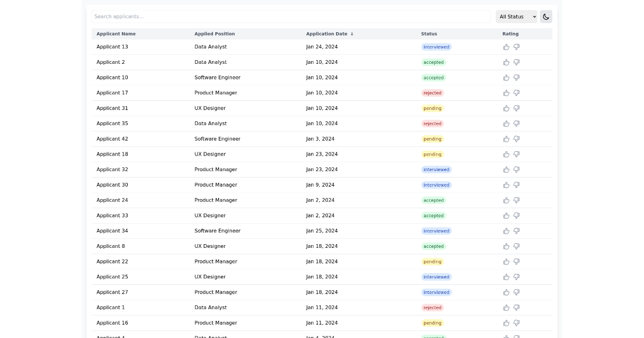The height and width of the screenshot is (338, 644).
Task: Give thumbs down to Applicant 17
Action: (x=516, y=93)
